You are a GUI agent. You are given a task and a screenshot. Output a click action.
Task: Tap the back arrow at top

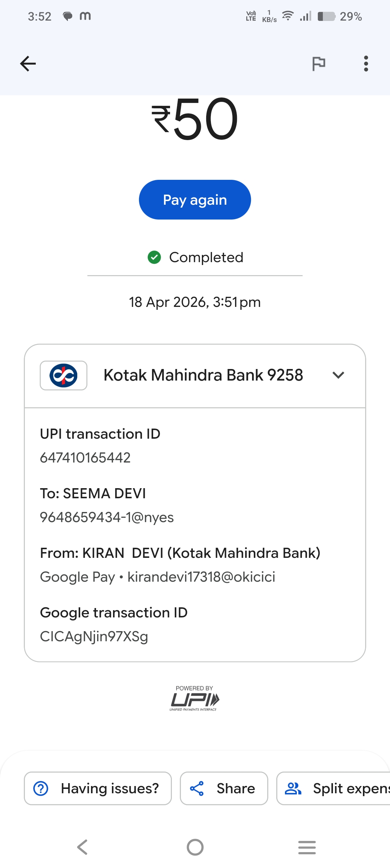point(28,64)
